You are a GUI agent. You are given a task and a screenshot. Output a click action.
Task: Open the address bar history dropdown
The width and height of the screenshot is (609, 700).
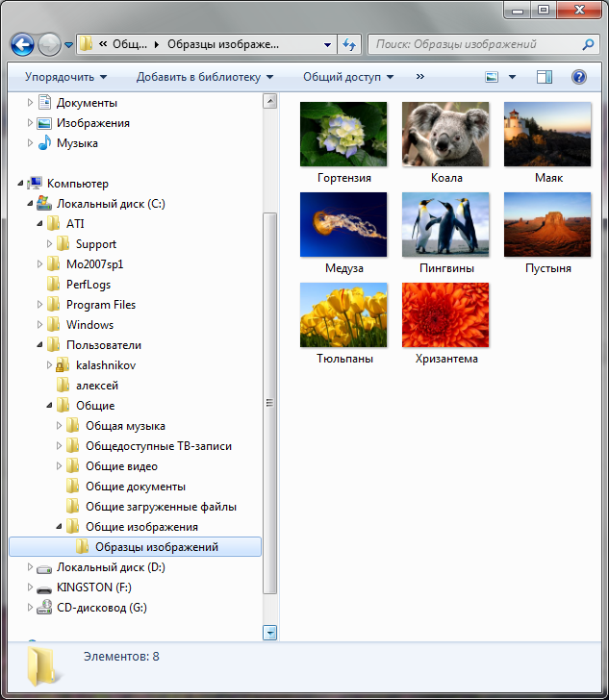327,44
